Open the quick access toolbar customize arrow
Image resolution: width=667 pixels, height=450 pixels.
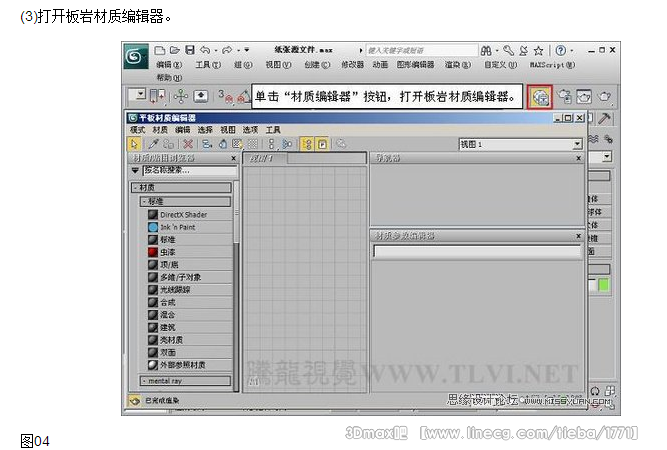tap(246, 50)
